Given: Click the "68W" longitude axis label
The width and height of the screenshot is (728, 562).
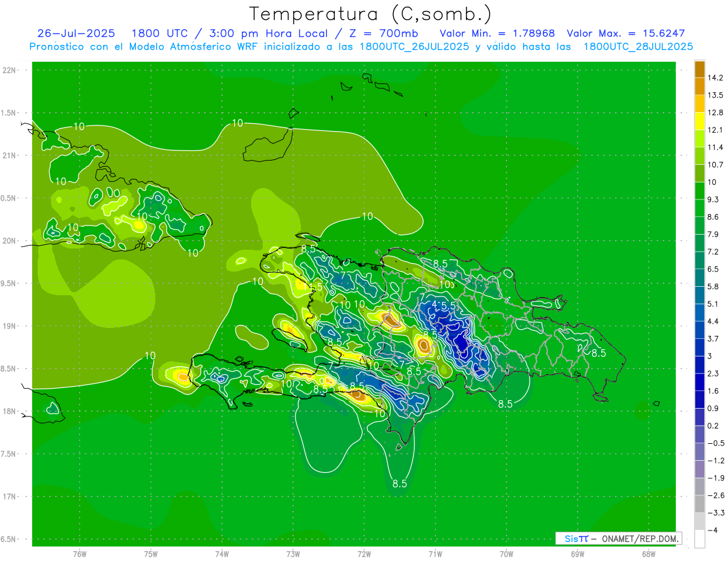Looking at the screenshot, I should pyautogui.click(x=649, y=554).
